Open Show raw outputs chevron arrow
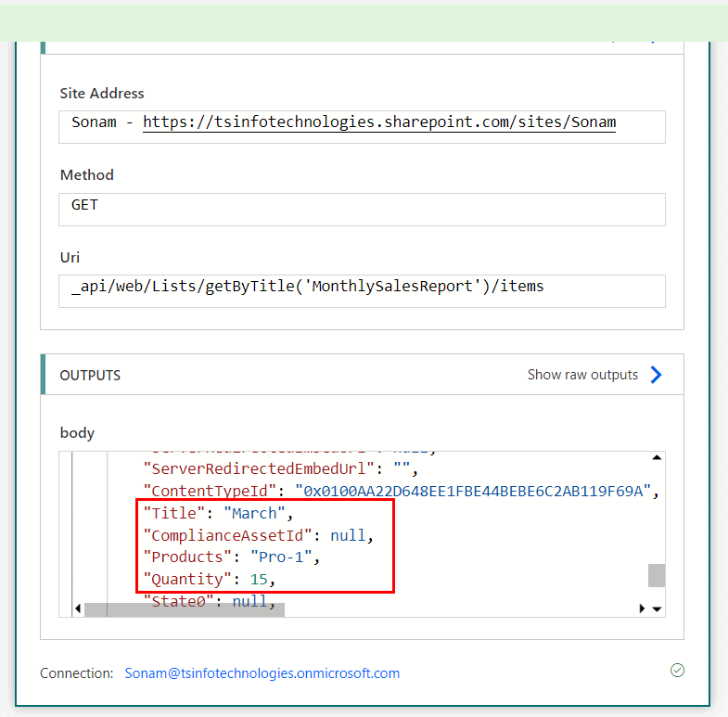Viewport: 728px width, 717px height. point(656,375)
